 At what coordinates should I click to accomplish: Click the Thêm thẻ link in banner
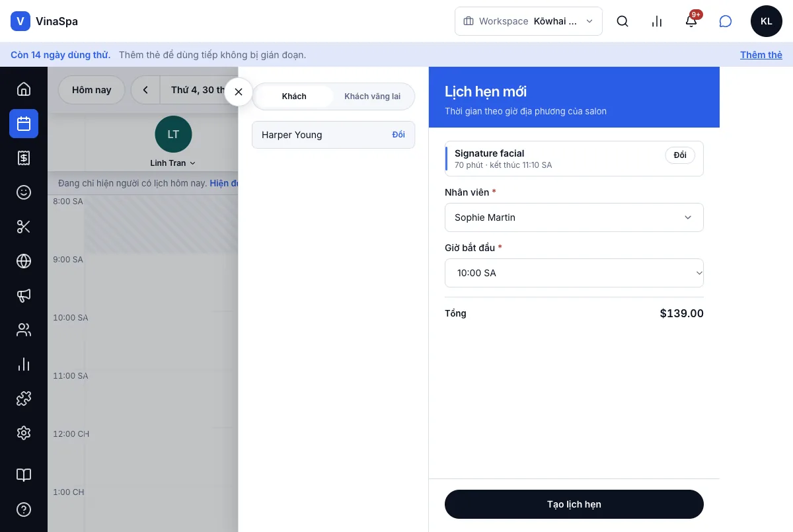click(761, 55)
